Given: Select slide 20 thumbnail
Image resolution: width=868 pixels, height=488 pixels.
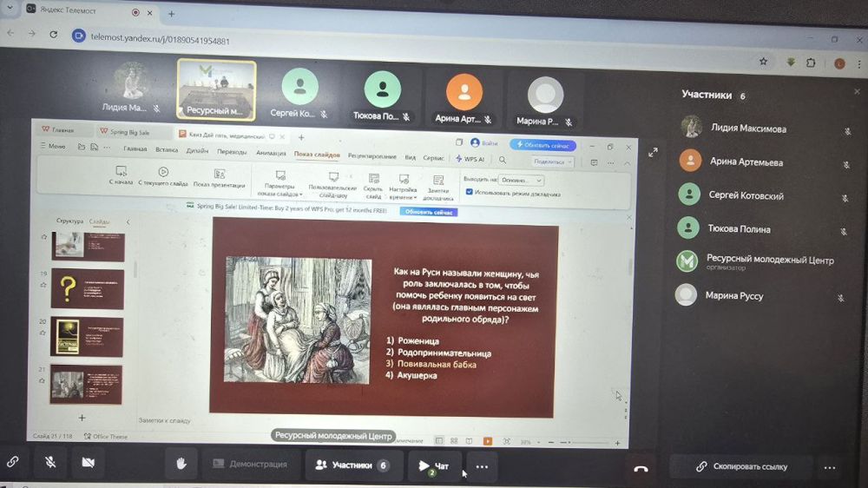Looking at the screenshot, I should tap(87, 337).
